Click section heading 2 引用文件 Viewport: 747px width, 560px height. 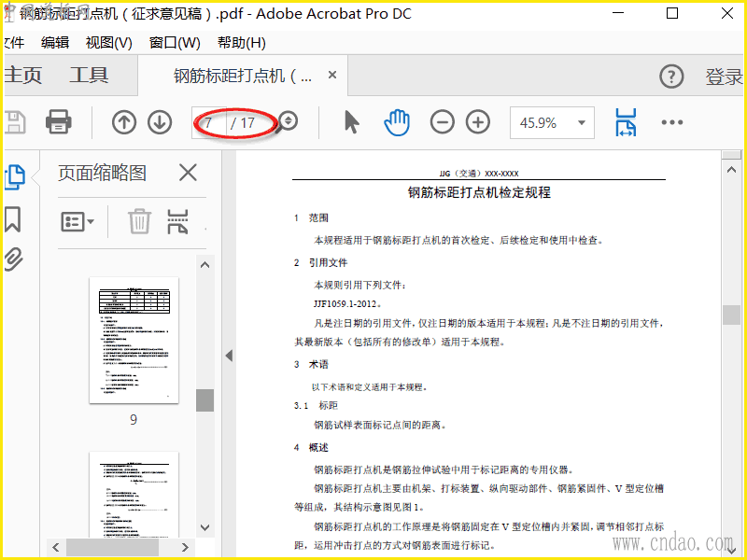320,262
